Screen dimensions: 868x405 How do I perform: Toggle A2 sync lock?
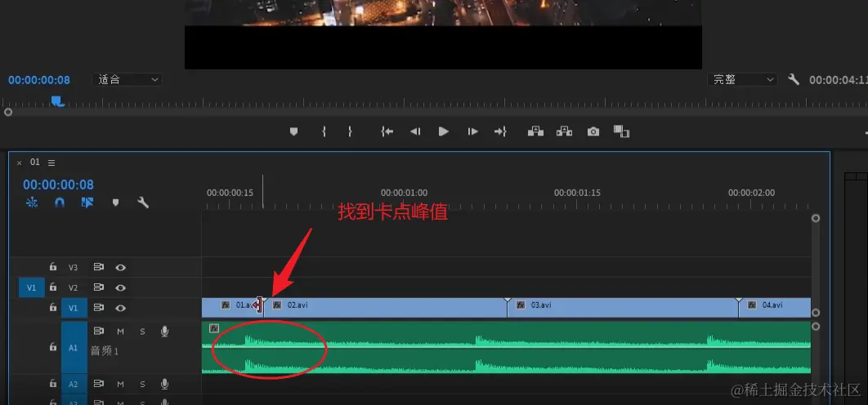tap(99, 383)
